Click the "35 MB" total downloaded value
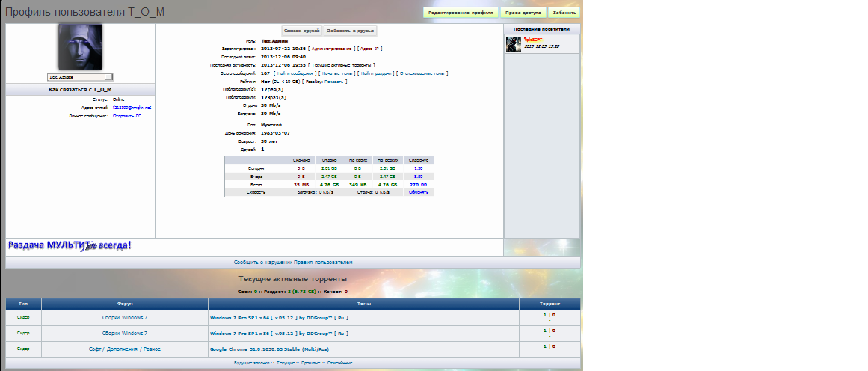This screenshot has width=868, height=371. pyautogui.click(x=302, y=185)
